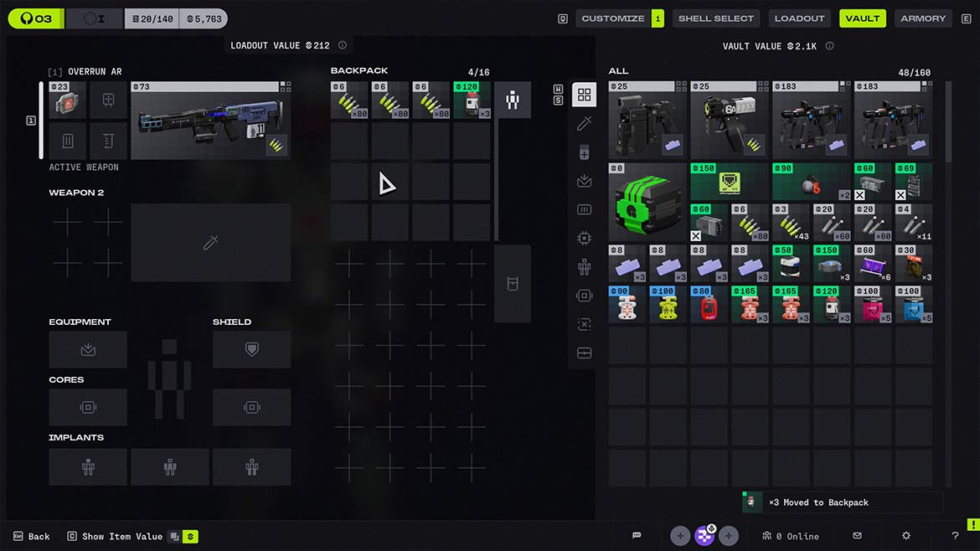Switch to the Armory tab
980x551 pixels.
(922, 18)
